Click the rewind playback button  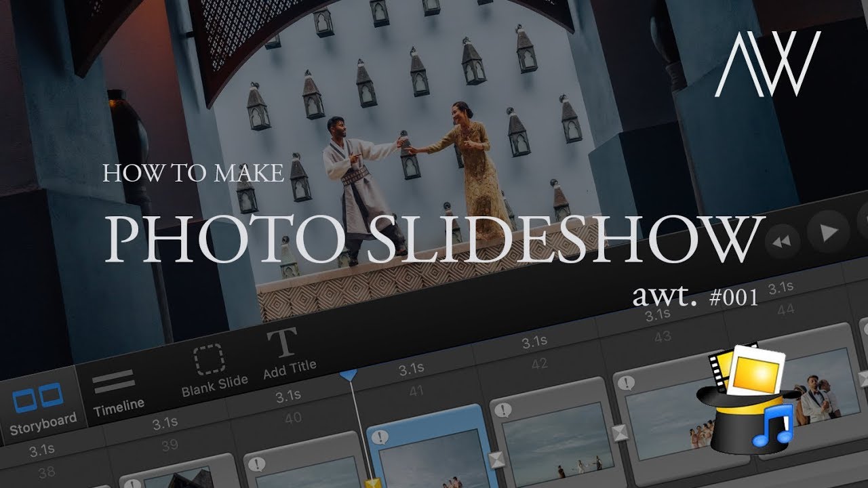pyautogui.click(x=781, y=242)
